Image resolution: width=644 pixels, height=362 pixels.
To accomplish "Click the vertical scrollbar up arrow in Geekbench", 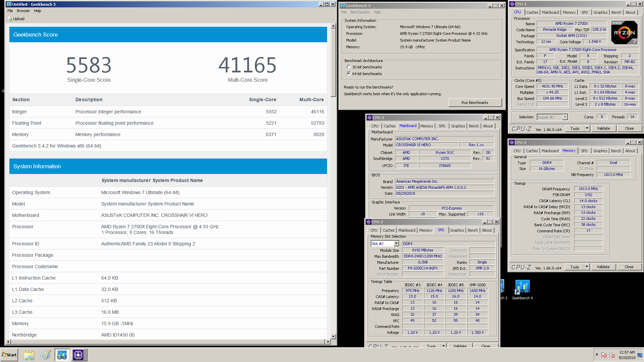I will click(333, 26).
